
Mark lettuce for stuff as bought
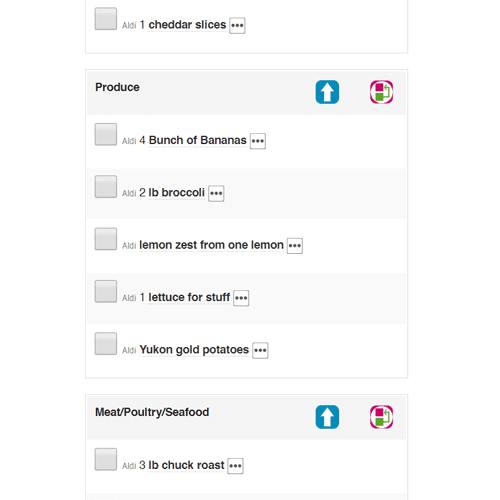(106, 291)
